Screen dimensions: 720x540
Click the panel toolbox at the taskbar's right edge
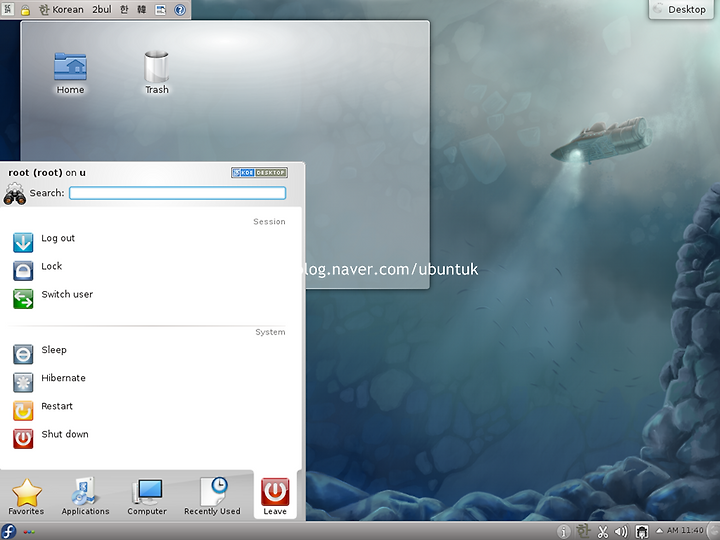pyautogui.click(x=715, y=531)
